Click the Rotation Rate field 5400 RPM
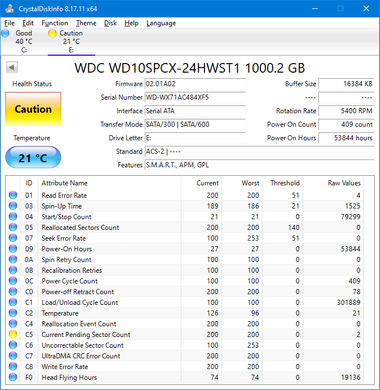The width and height of the screenshot is (380, 390). pyautogui.click(x=346, y=111)
